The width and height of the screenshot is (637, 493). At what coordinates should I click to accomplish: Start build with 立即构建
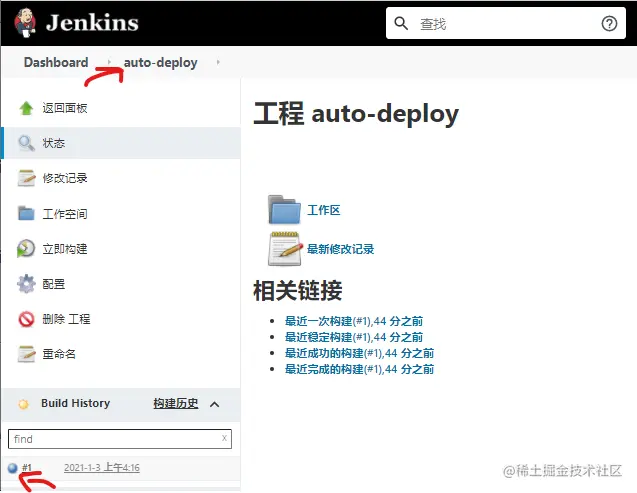pos(65,249)
